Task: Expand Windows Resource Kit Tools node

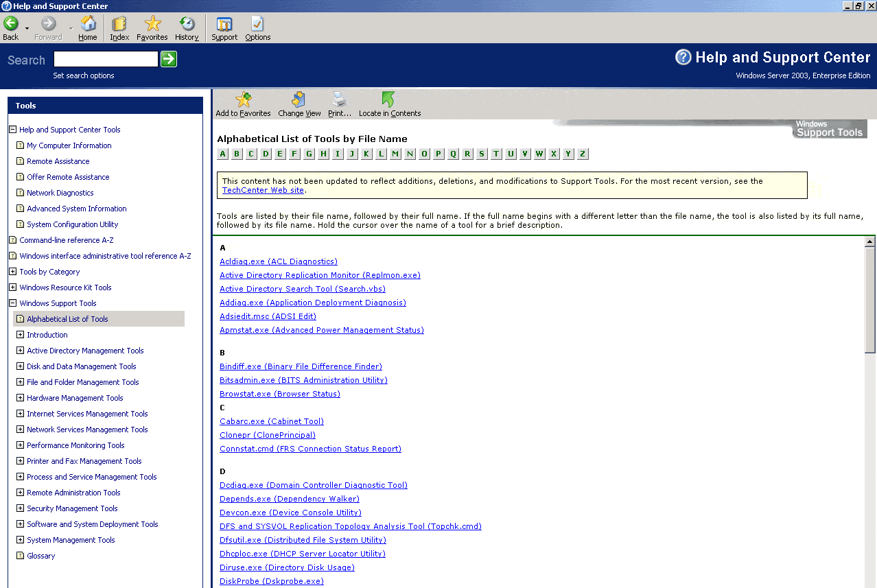Action: pyautogui.click(x=12, y=287)
